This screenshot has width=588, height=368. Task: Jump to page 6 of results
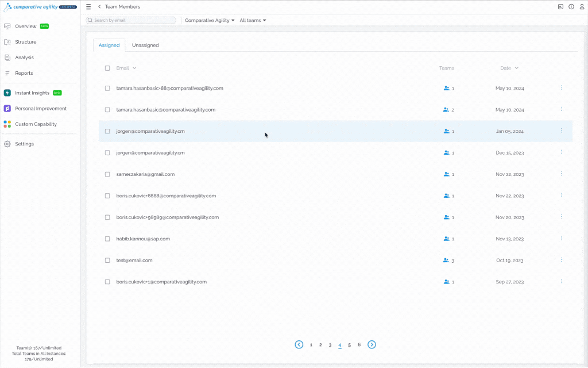coord(359,344)
